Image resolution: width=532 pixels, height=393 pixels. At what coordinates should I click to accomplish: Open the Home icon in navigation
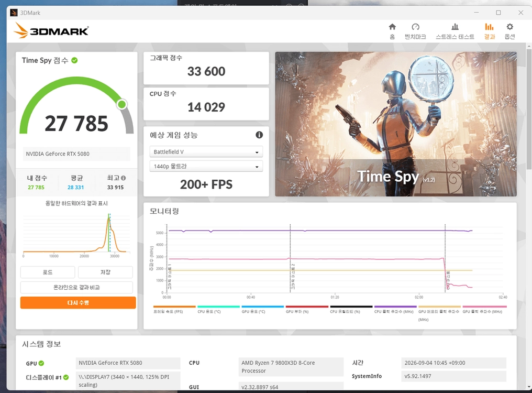[392, 27]
